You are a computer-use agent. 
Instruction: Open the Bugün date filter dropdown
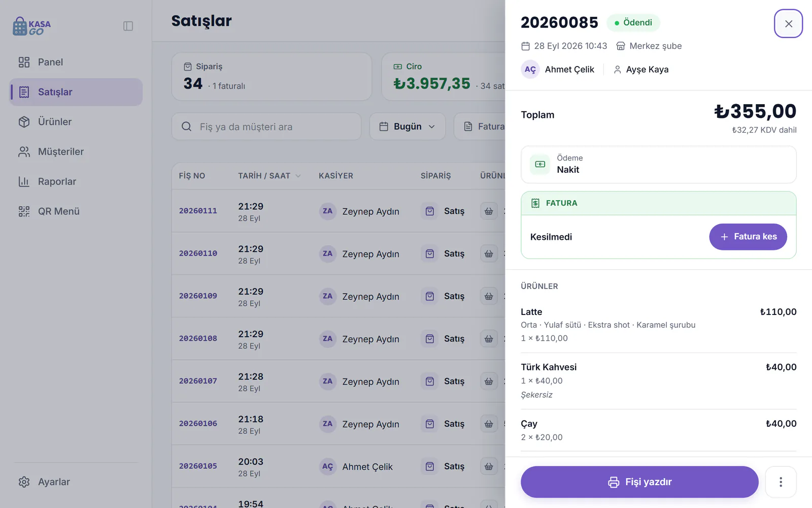408,126
